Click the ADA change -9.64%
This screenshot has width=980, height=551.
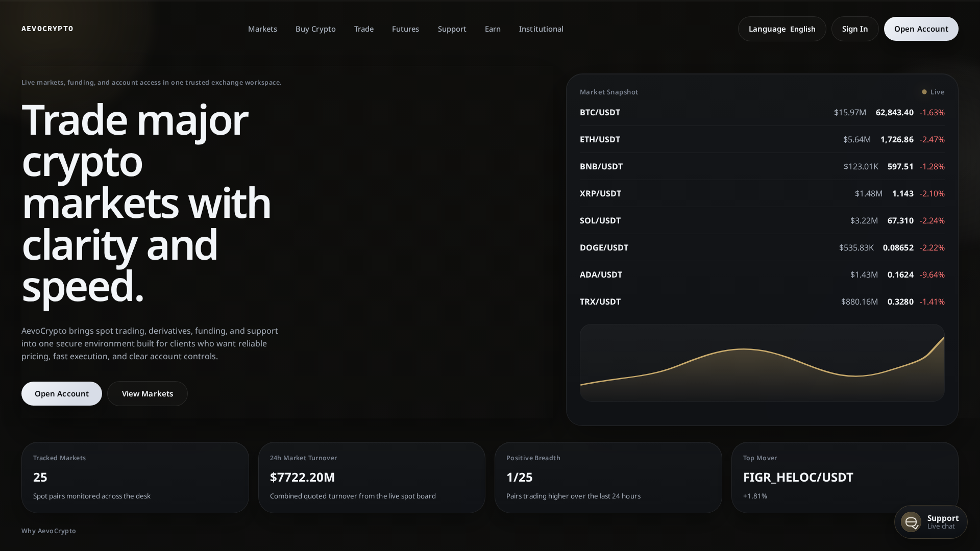click(932, 274)
